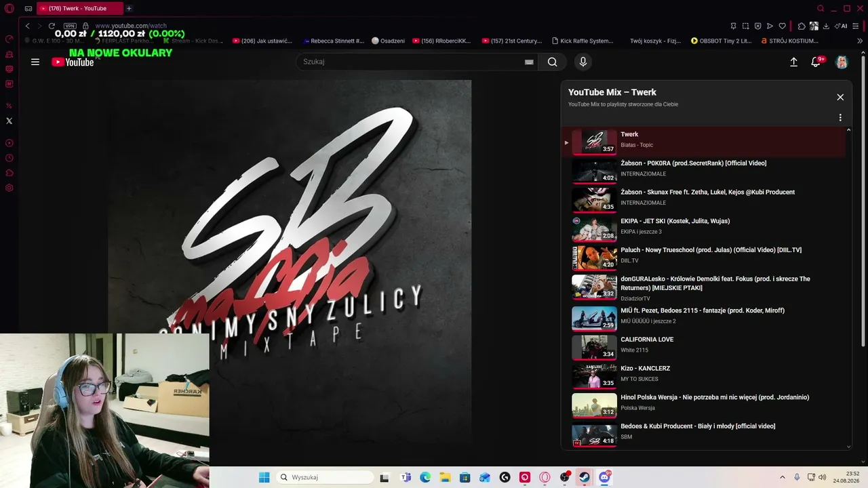Open browser downloads panel

tap(826, 26)
